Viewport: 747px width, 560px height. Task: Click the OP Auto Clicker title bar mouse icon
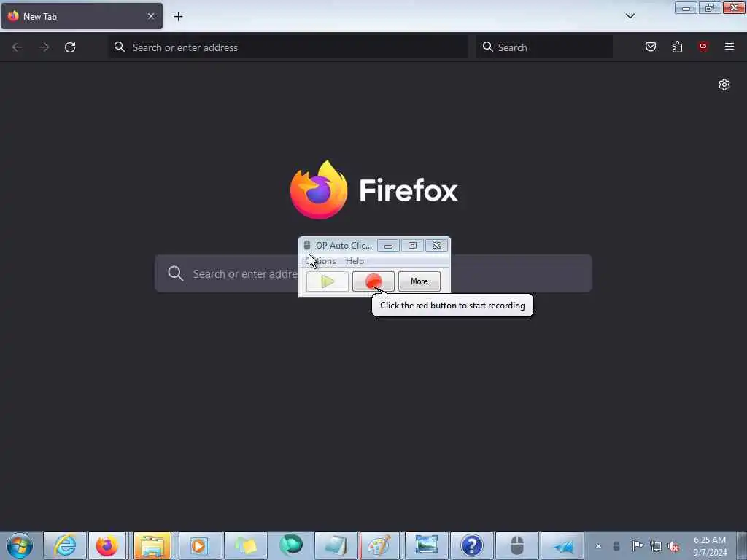[x=307, y=245]
